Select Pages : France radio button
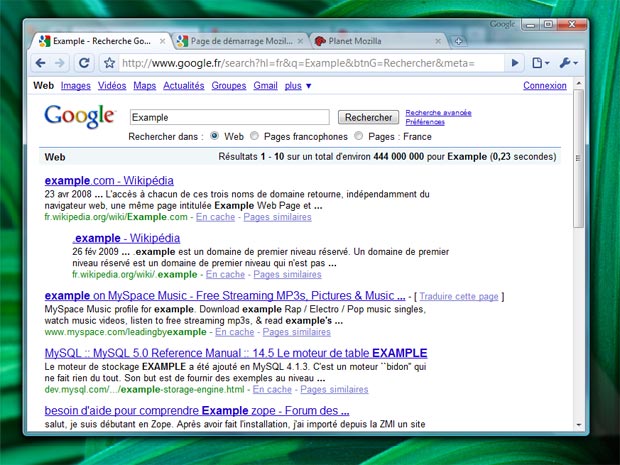 point(358,136)
